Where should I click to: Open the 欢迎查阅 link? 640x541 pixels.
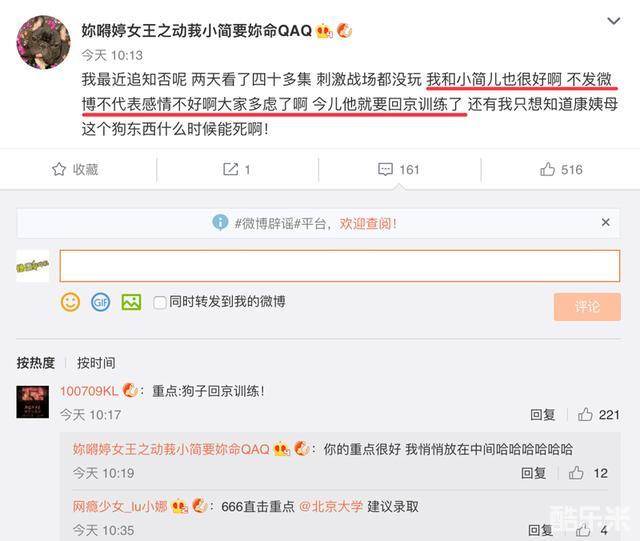pos(368,223)
